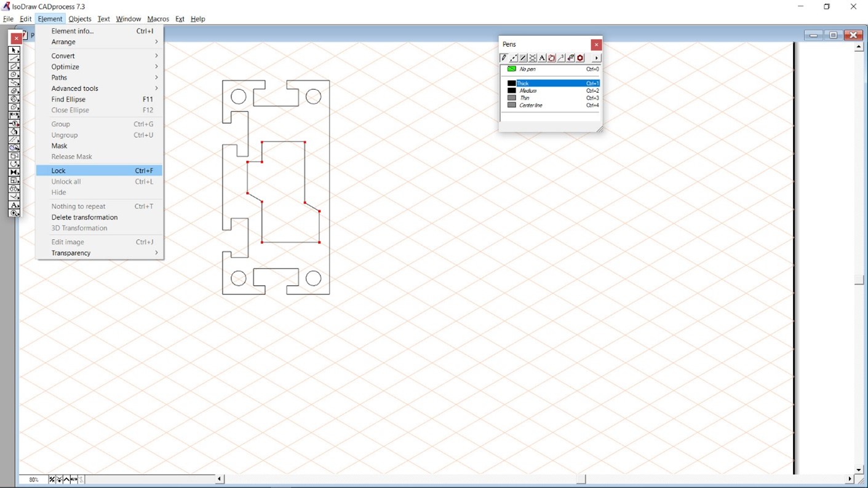The width and height of the screenshot is (868, 488).
Task: Close the Pens palette
Action: pos(596,45)
